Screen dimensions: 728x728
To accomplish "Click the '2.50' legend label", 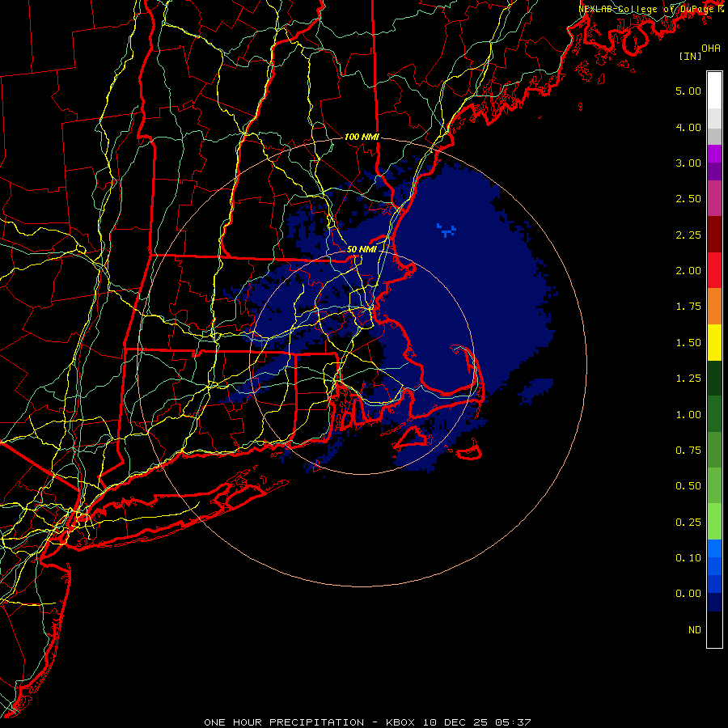I will coord(688,199).
